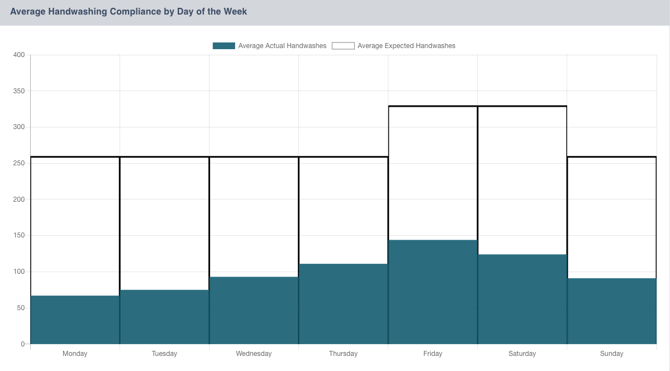Click the Average Expected Handwashes legend label
The height and width of the screenshot is (371, 670).
point(406,46)
